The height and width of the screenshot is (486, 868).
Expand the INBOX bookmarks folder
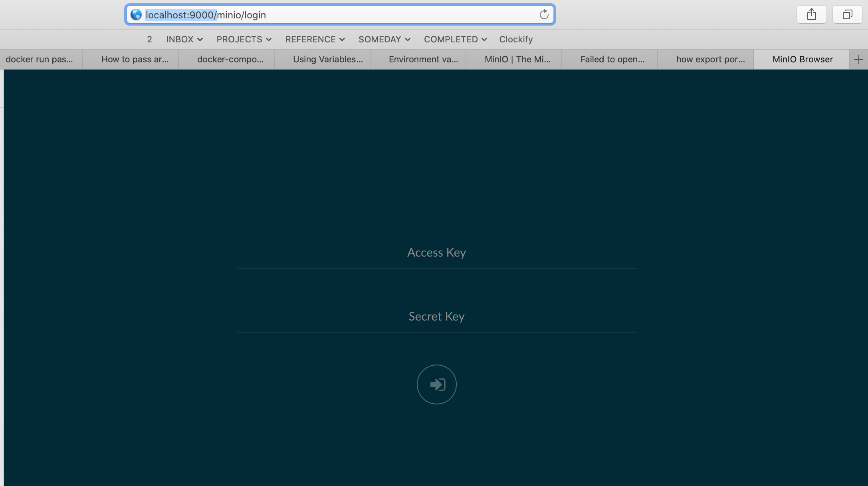click(x=184, y=39)
